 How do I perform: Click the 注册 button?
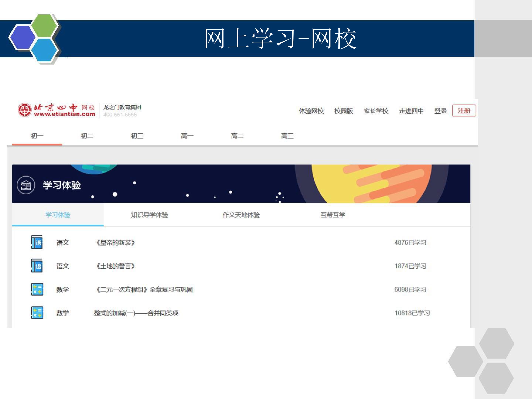464,111
